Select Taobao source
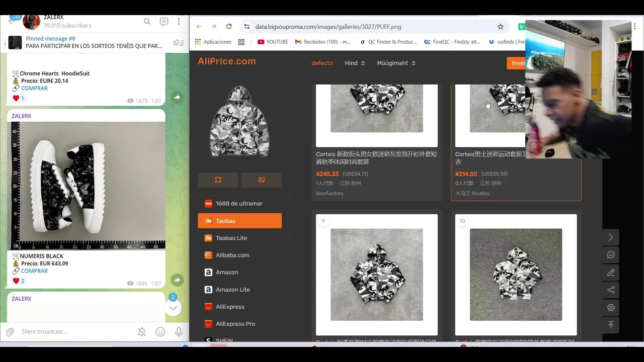 pyautogui.click(x=239, y=221)
